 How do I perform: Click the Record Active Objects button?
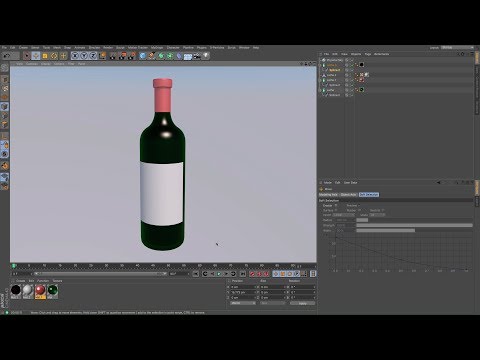tap(252, 274)
